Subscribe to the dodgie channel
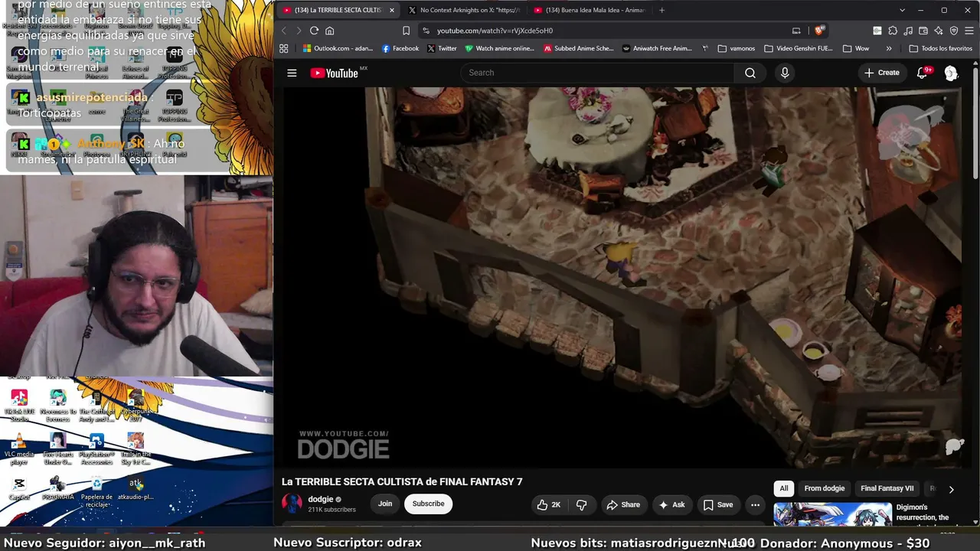This screenshot has width=980, height=551. (428, 504)
